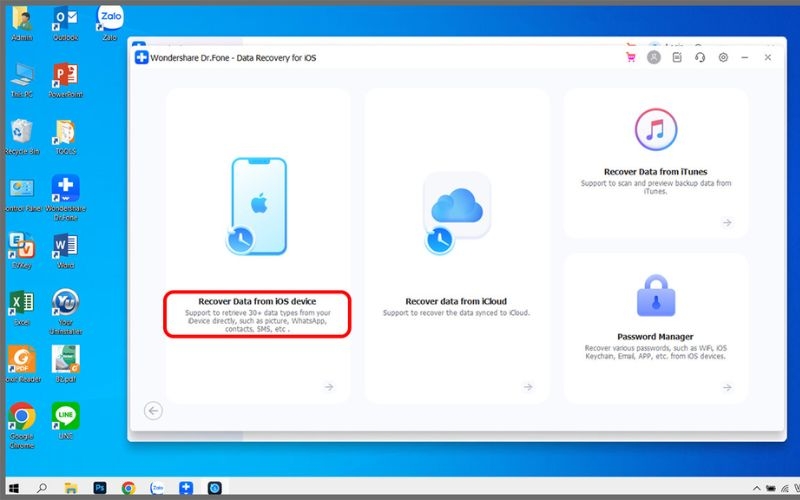The width and height of the screenshot is (800, 500).
Task: Select Foxit Reader desktop shortcut
Action: pos(22,365)
